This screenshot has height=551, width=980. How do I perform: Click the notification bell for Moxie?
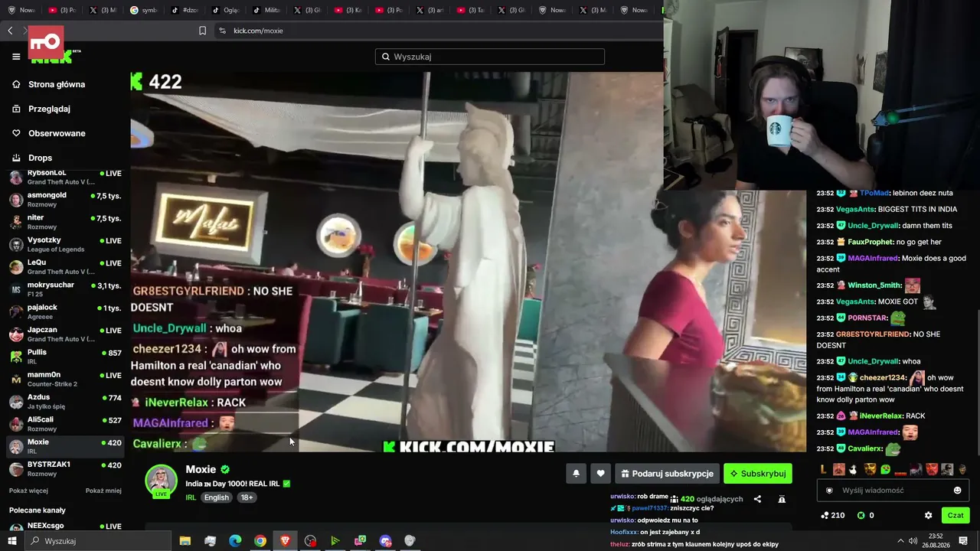577,474
